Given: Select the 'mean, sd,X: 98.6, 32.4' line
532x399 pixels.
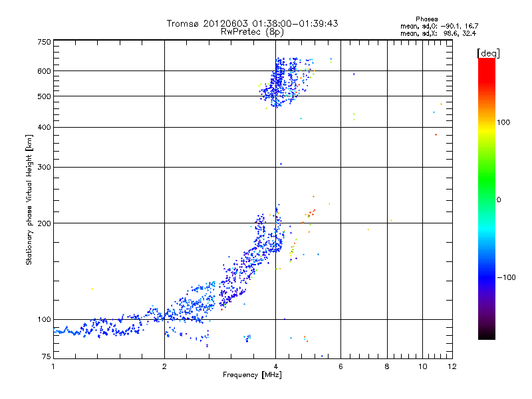Looking at the screenshot, I should tap(438, 33).
